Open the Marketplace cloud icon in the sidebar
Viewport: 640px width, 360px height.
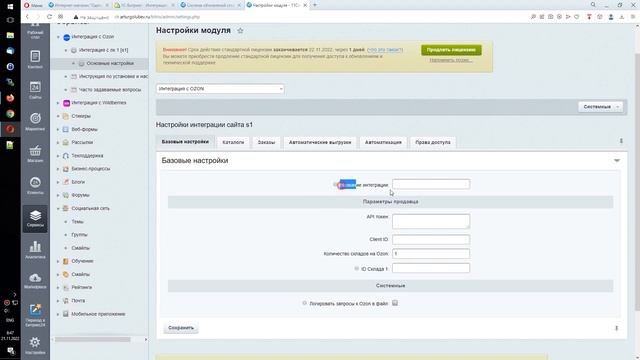35,281
